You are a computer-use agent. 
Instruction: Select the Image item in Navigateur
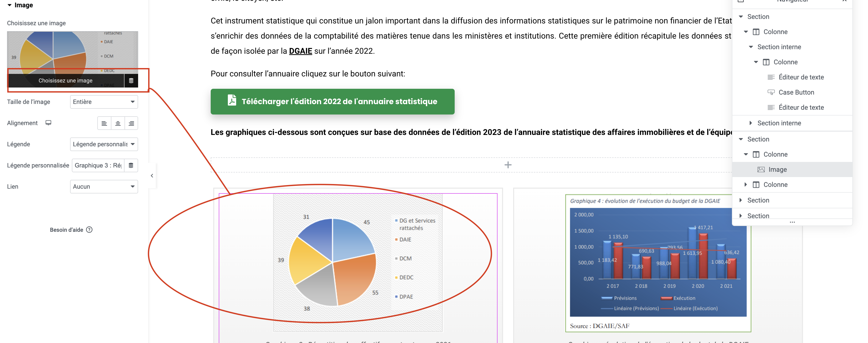[792, 170]
